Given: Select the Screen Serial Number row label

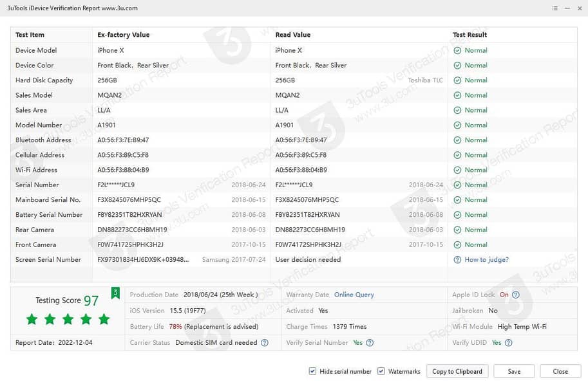Looking at the screenshot, I should coord(48,260).
